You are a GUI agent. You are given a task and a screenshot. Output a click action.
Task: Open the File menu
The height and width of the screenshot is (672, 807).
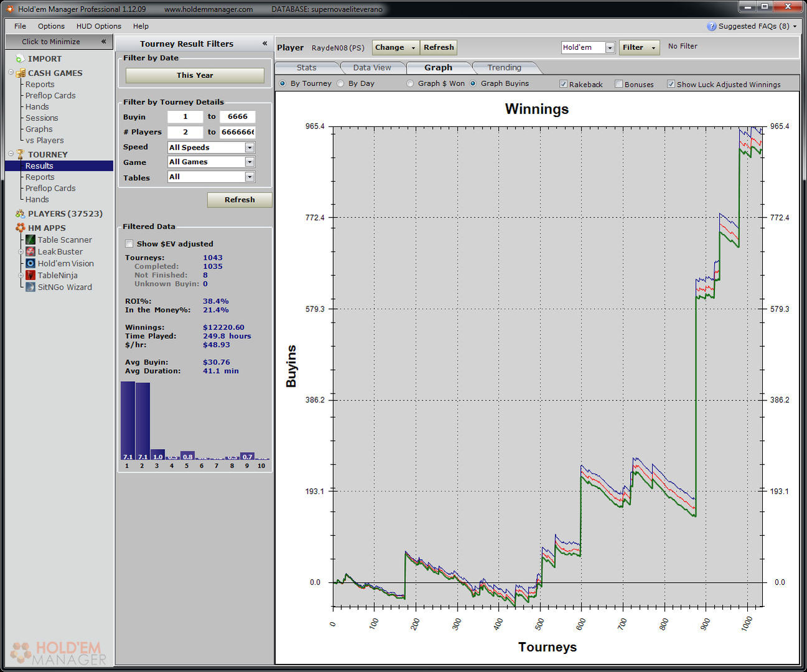(x=20, y=26)
